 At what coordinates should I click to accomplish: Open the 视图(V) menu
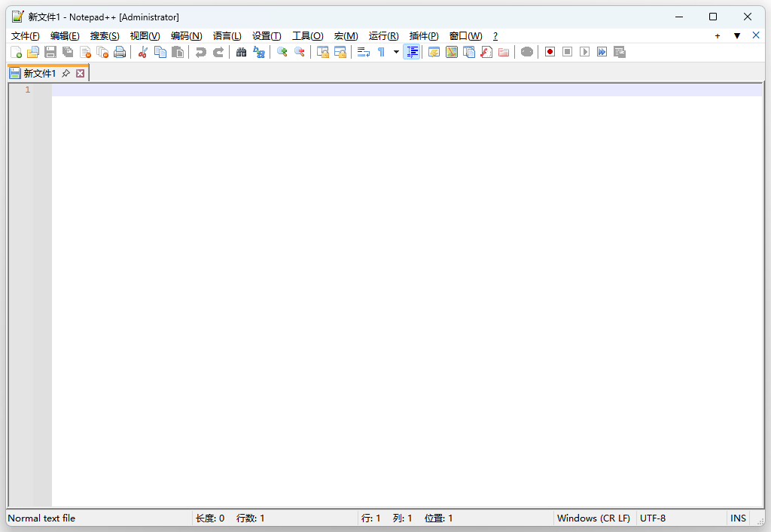click(145, 36)
